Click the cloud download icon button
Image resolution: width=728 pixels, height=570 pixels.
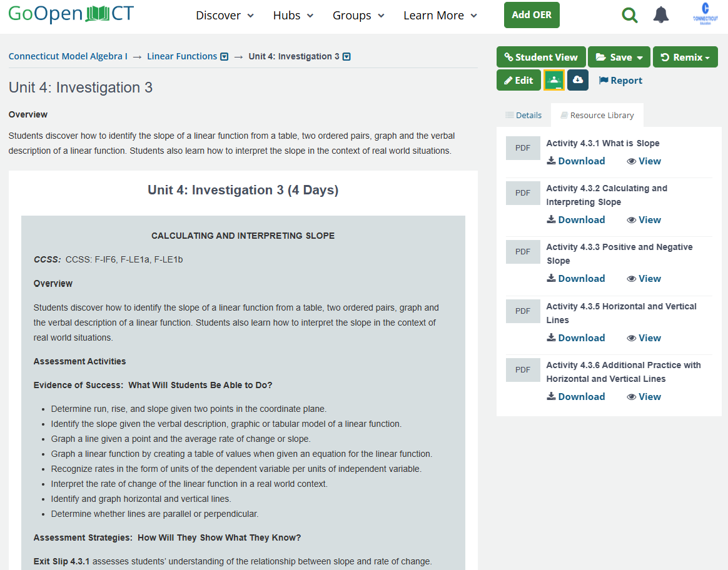[578, 80]
